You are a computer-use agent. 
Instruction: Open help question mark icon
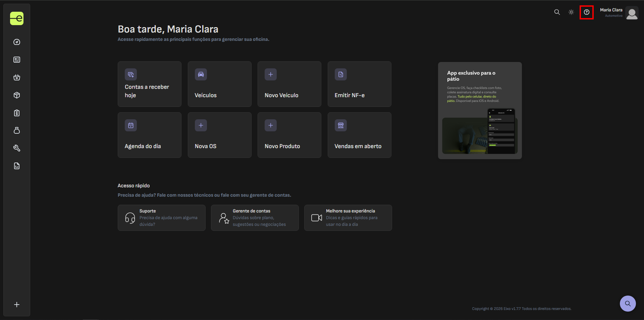(x=587, y=12)
